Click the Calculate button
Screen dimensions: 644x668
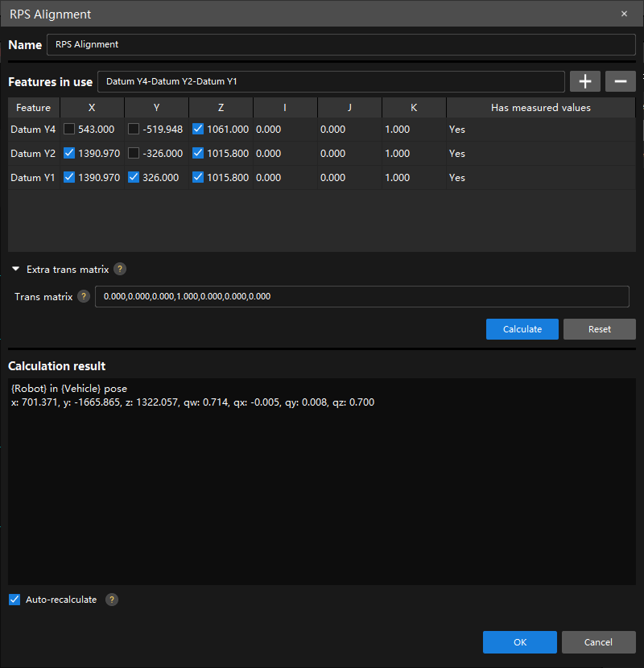(x=522, y=329)
